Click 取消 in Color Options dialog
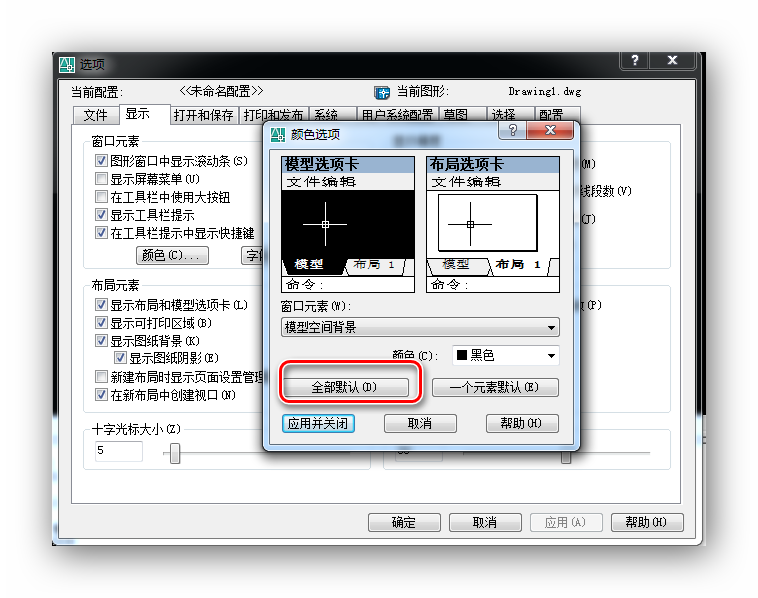 coord(420,423)
